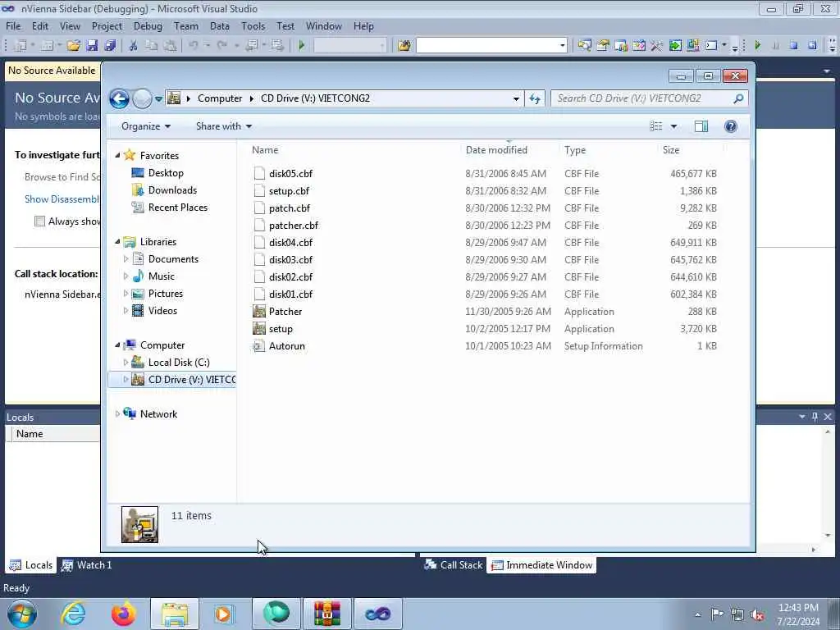Open recent pages dropdown beside Forward
This screenshot has width=840, height=630.
158,98
